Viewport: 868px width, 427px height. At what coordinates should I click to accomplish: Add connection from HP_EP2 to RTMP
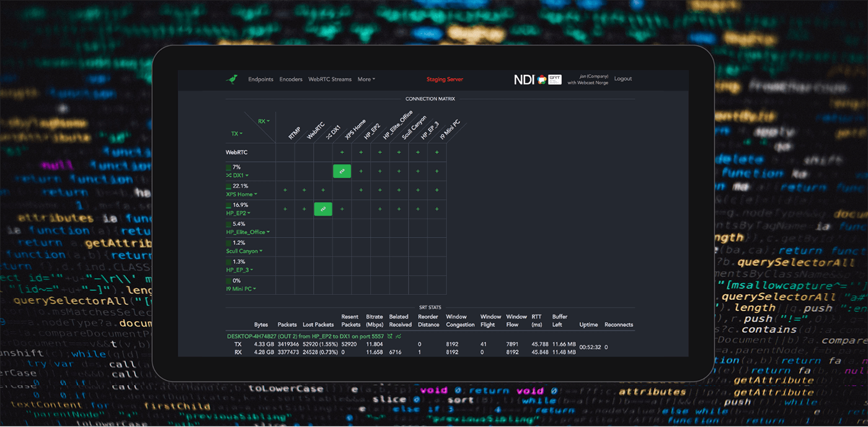point(285,209)
